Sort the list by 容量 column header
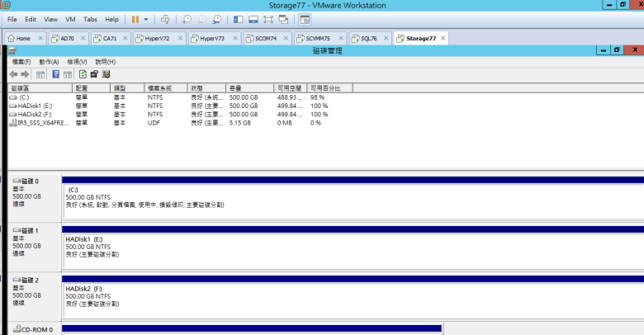The height and width of the screenshot is (335, 644). pyautogui.click(x=235, y=87)
